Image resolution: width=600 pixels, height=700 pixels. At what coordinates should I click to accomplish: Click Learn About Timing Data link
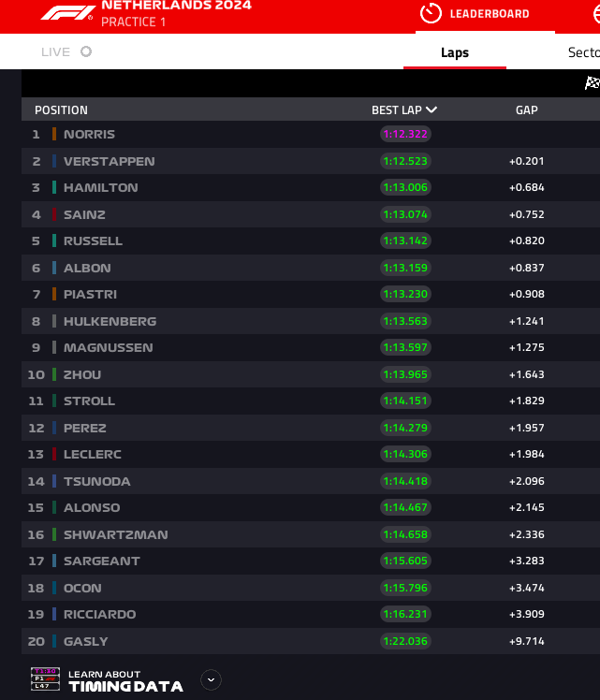tap(125, 681)
